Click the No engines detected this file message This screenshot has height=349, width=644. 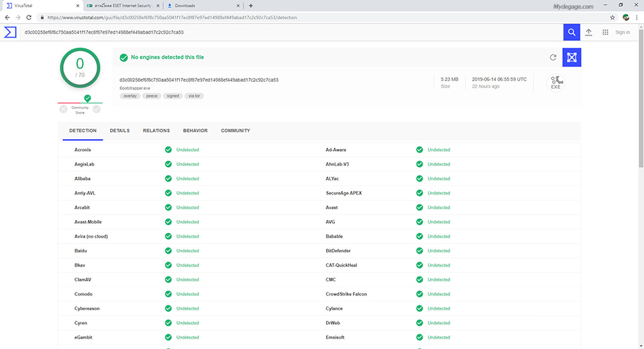coord(167,57)
